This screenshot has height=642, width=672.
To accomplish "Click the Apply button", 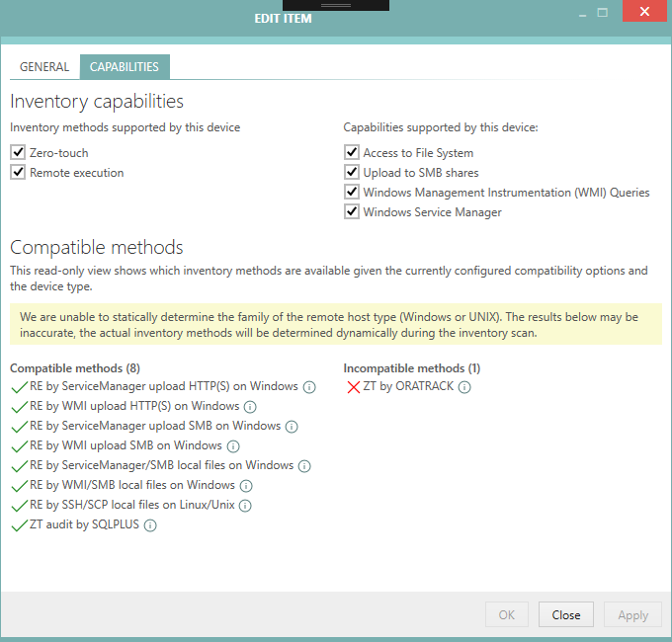I will click(632, 614).
